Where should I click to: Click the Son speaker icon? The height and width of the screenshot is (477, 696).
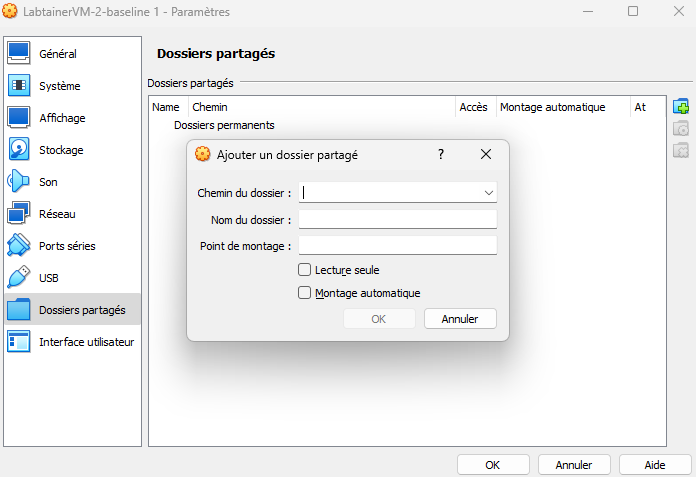[19, 182]
